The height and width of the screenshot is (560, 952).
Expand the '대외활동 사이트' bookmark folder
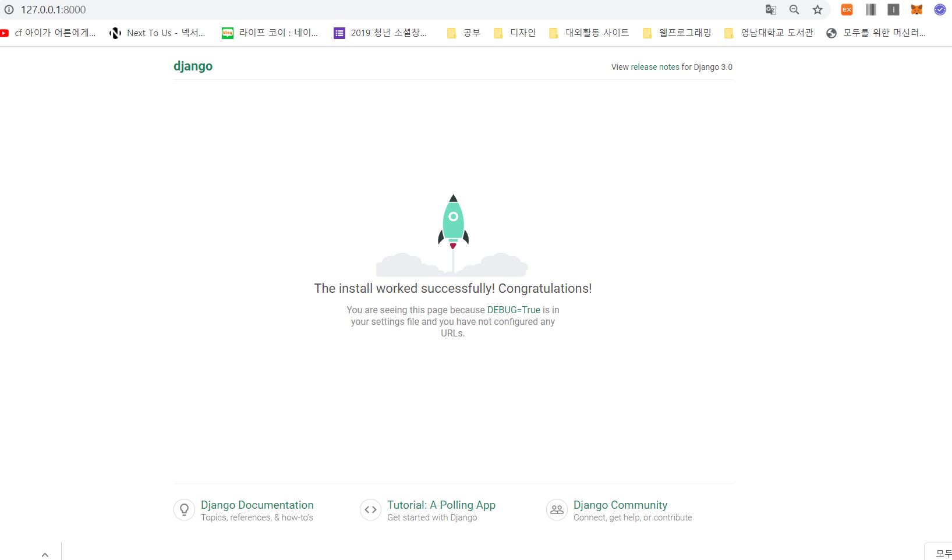point(589,33)
